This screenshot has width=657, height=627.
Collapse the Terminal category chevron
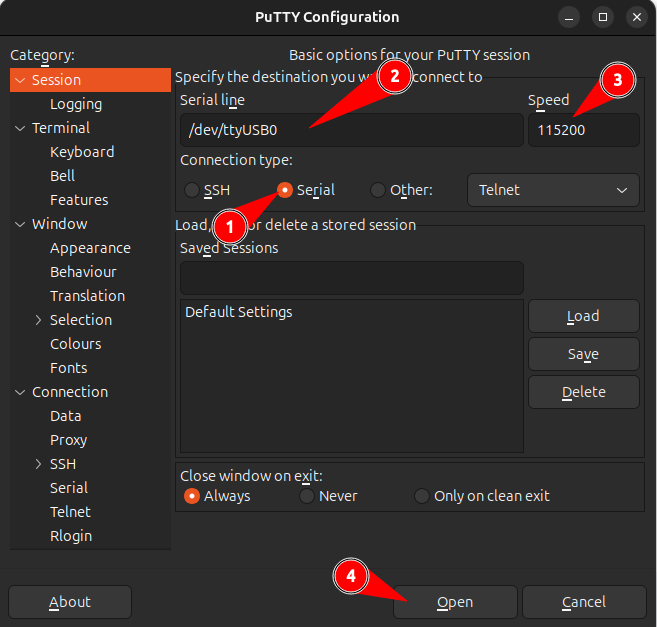pos(20,128)
